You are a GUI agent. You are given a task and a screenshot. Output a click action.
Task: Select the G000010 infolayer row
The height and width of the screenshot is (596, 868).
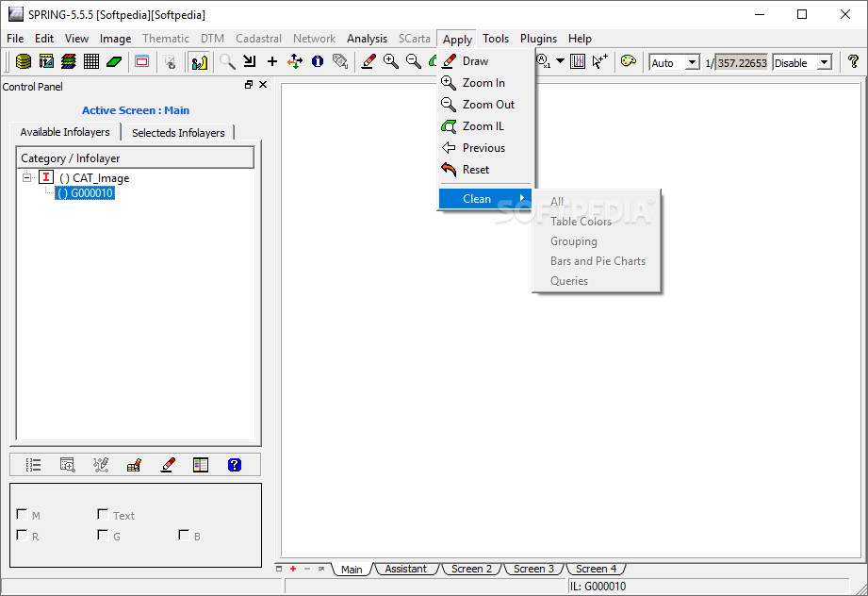[x=85, y=193]
